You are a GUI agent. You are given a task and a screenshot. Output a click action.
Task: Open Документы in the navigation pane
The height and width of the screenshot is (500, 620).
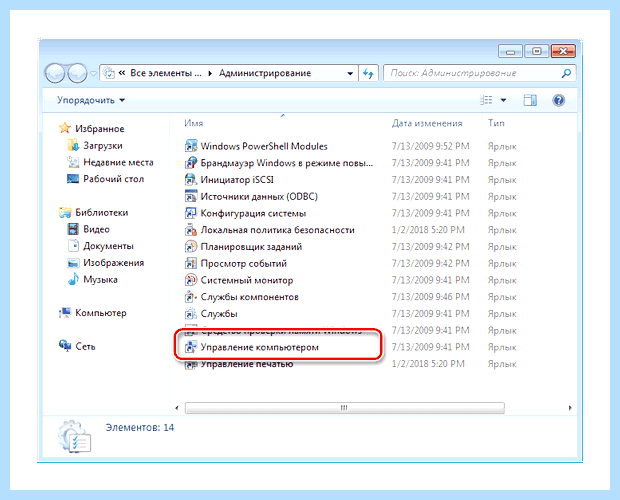108,246
